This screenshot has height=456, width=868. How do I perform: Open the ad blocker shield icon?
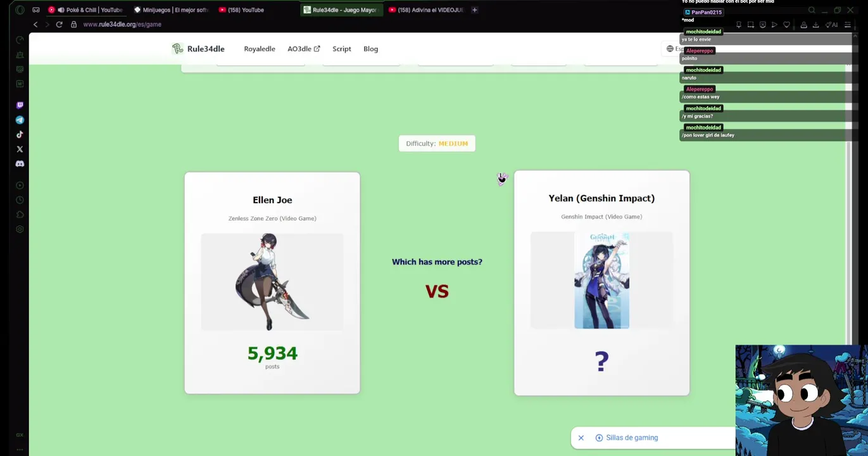[x=763, y=25]
